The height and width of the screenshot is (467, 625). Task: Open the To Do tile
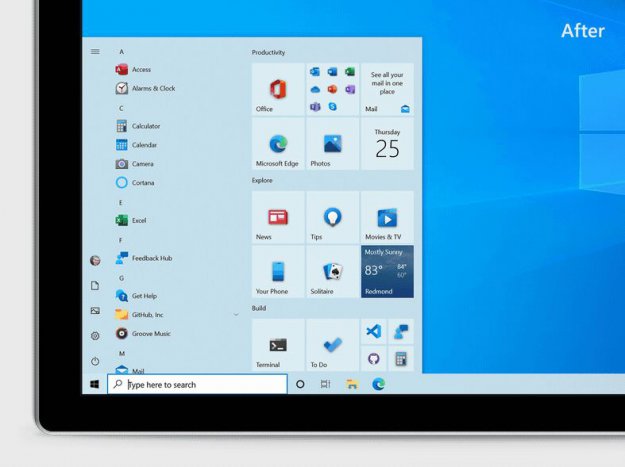coord(332,345)
